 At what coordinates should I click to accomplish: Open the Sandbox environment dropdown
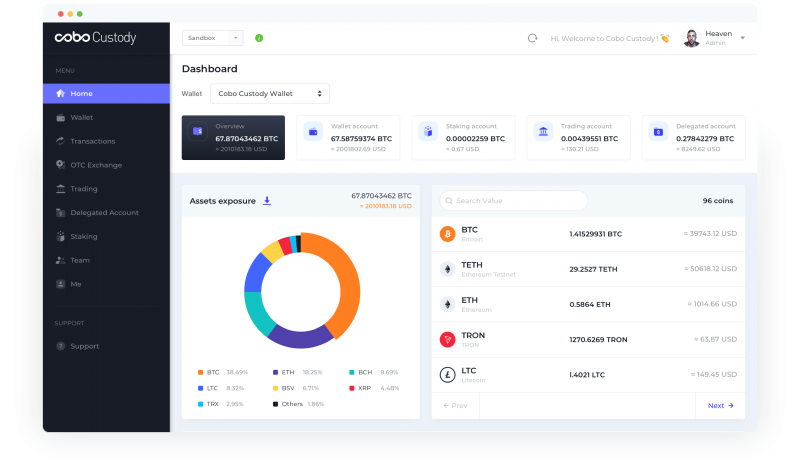point(212,38)
